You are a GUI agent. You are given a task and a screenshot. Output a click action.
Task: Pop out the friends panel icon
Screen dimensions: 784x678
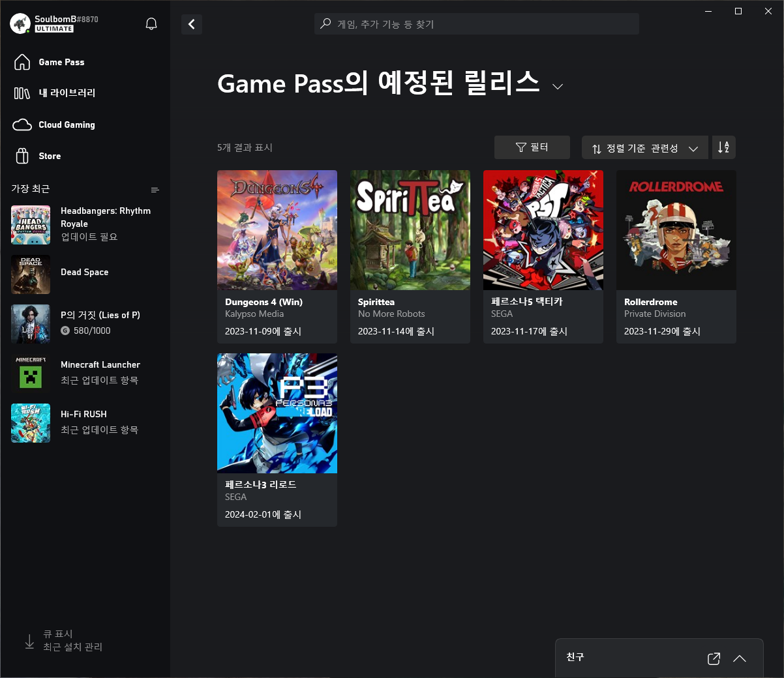(x=714, y=658)
